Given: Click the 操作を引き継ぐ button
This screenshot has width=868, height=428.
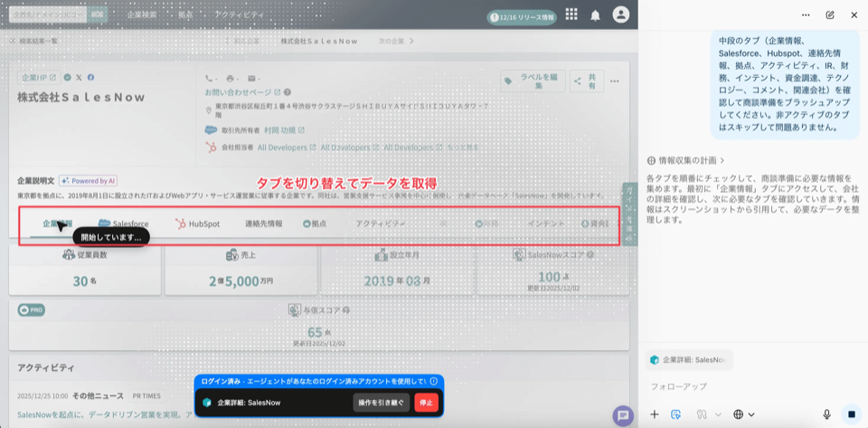Looking at the screenshot, I should [x=382, y=403].
